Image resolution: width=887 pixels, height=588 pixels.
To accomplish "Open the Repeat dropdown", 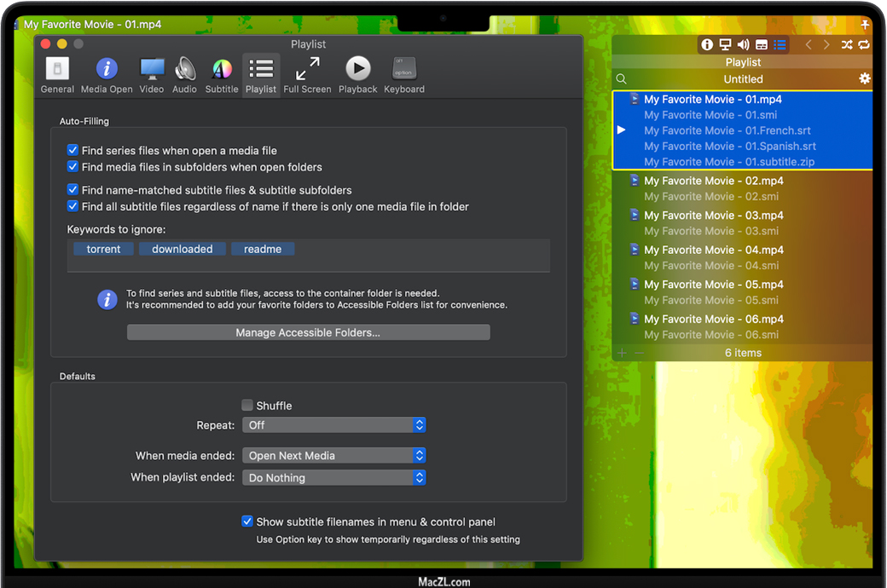I will (x=333, y=424).
